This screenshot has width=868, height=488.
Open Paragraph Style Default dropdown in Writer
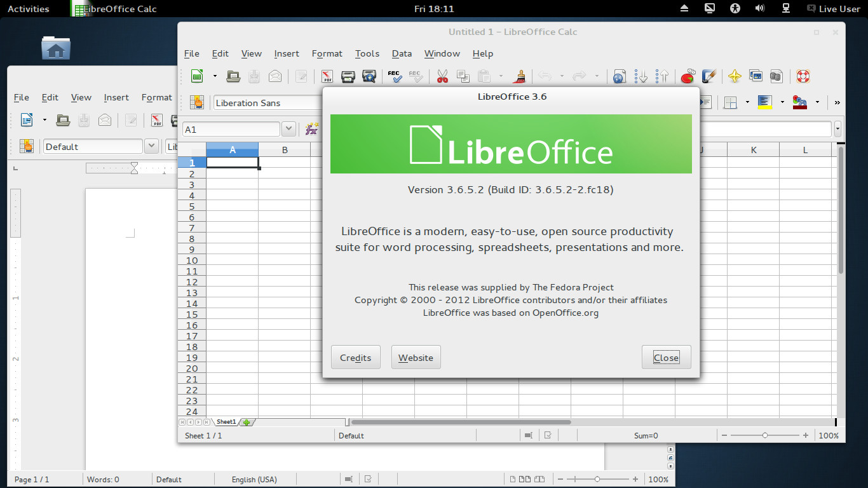[x=151, y=146]
